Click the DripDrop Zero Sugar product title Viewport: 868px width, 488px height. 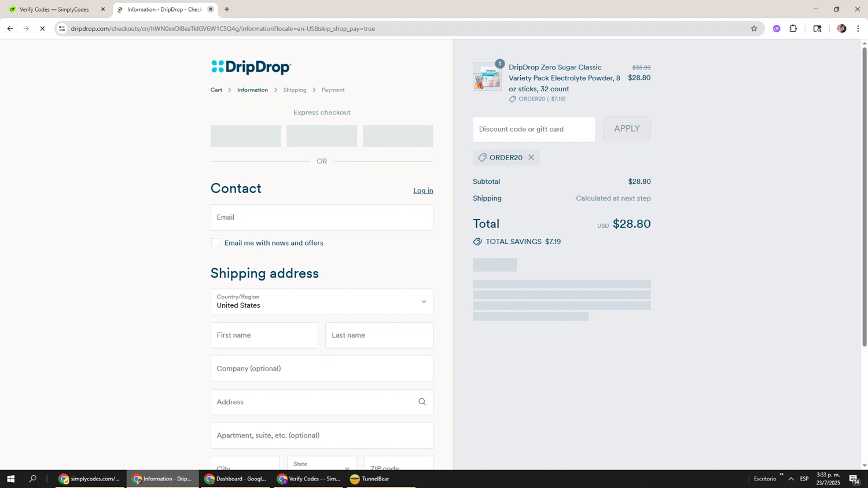pos(564,78)
